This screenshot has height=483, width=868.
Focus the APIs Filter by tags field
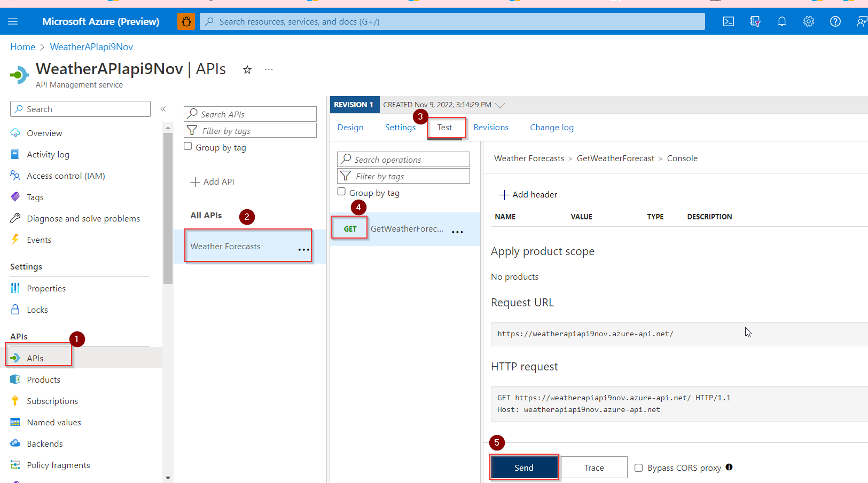click(x=250, y=131)
